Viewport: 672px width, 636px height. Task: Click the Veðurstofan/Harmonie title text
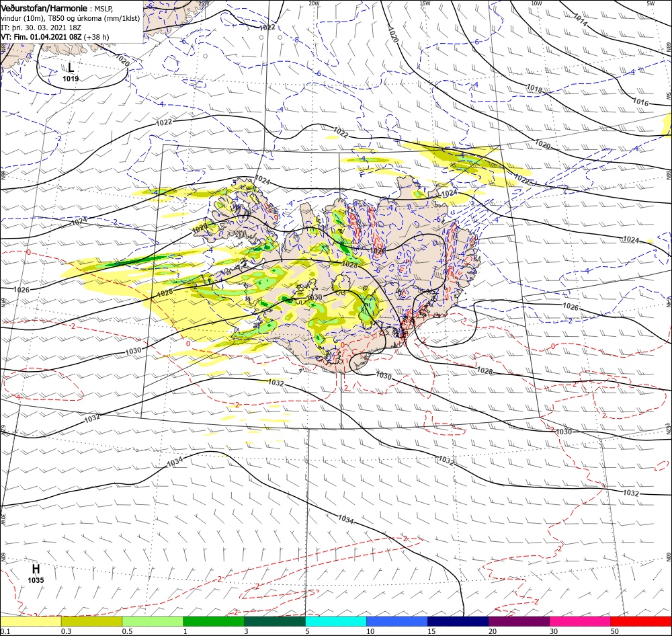(x=44, y=8)
